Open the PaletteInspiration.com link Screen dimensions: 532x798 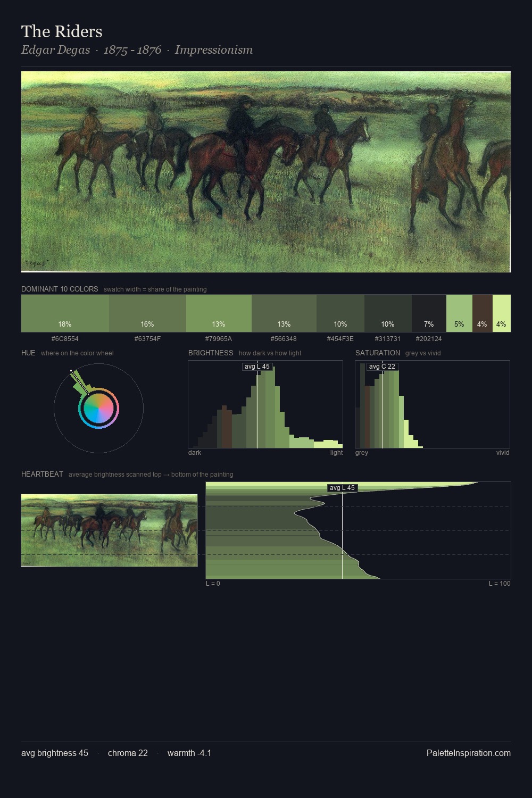pyautogui.click(x=469, y=753)
